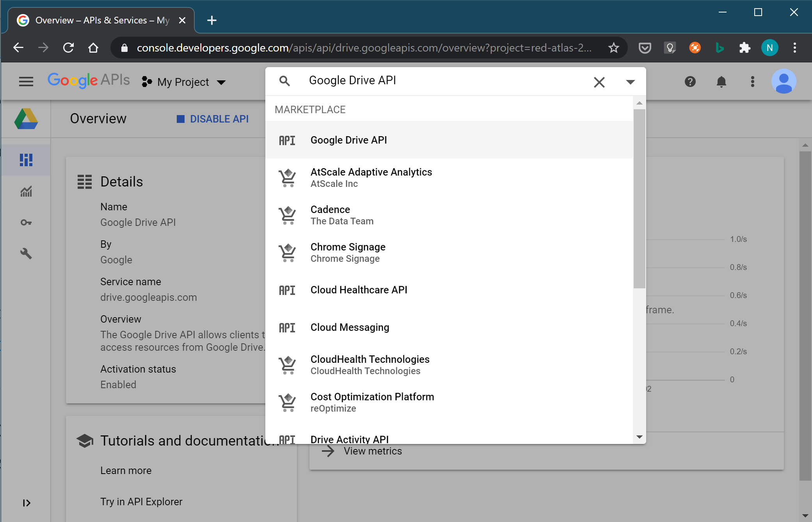This screenshot has height=522, width=812.
Task: Click the Dashboard icon in sidebar
Action: coord(26,160)
